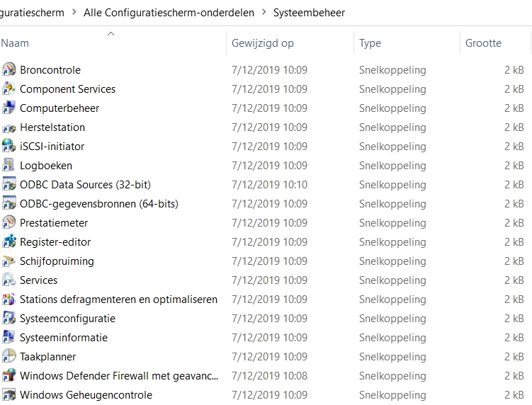Click the Register-editor cube icon
The image size is (532, 405).
(x=9, y=241)
